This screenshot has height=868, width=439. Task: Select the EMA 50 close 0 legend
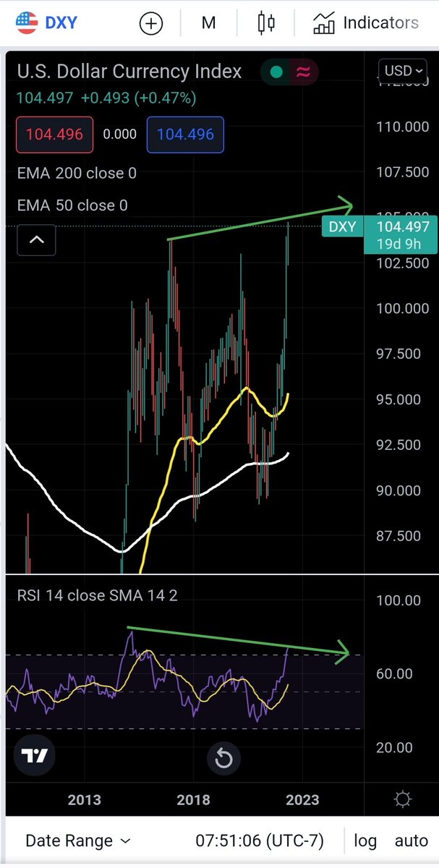[72, 205]
